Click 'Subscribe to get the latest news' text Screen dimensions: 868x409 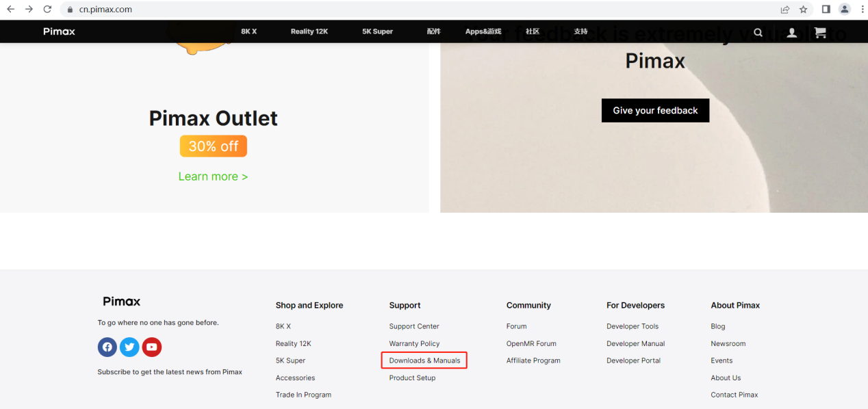pos(170,372)
